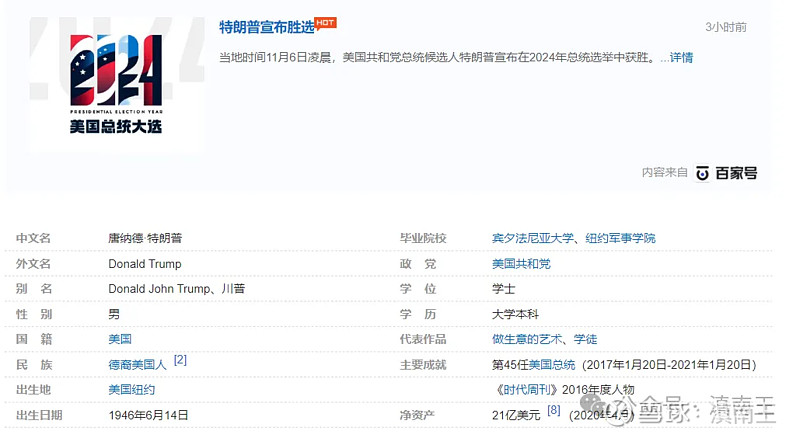Screen dimensions: 800x438
Task: Click the 百家号 logo icon
Action: pos(703,174)
